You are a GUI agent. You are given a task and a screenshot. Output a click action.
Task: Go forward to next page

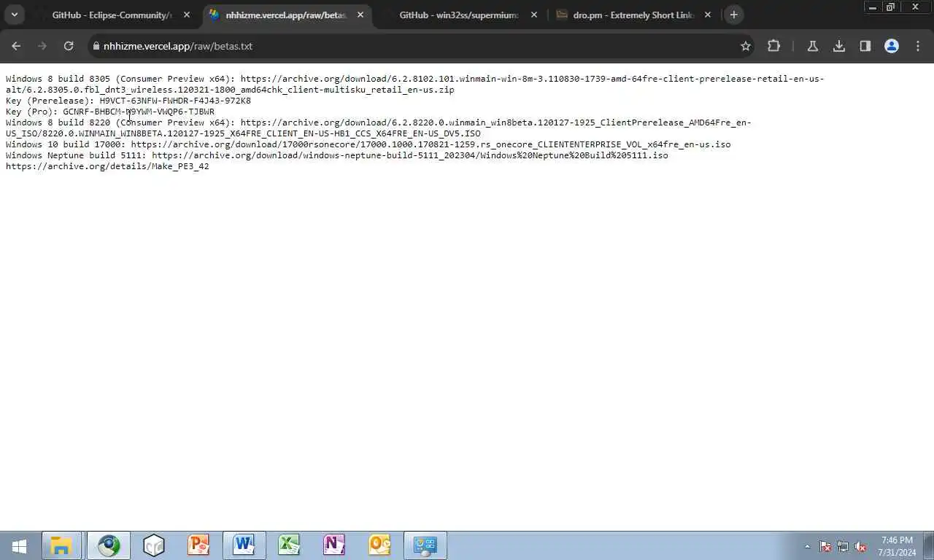[x=42, y=46]
